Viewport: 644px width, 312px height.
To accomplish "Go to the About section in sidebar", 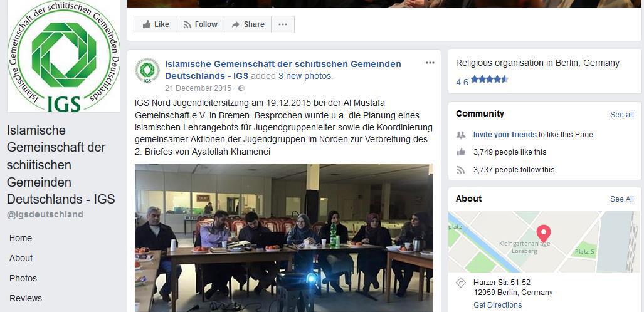I will click(21, 258).
